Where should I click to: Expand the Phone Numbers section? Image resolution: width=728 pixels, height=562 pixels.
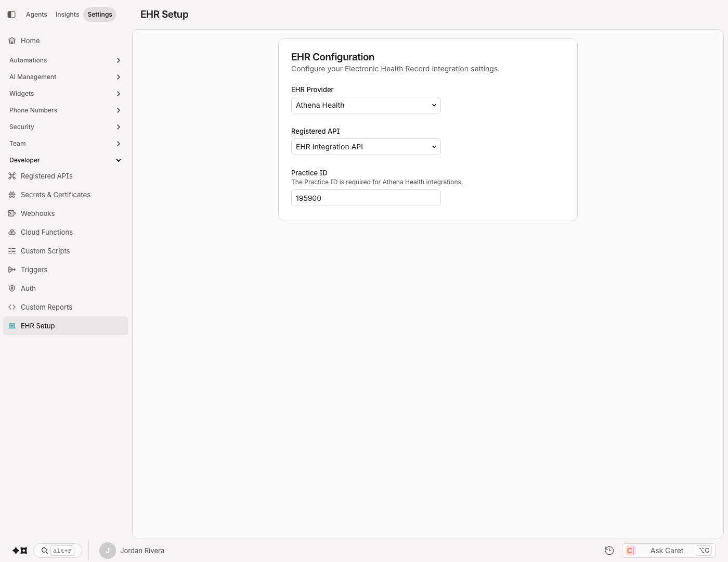point(66,110)
